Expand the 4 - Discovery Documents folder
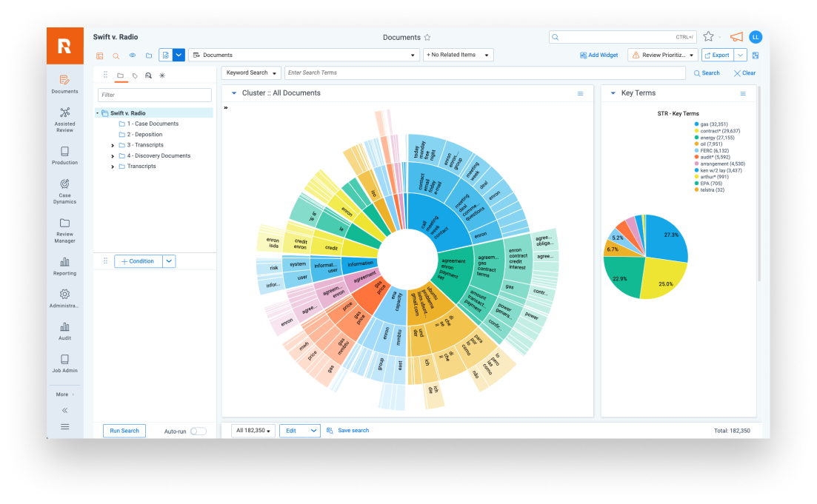 [113, 156]
